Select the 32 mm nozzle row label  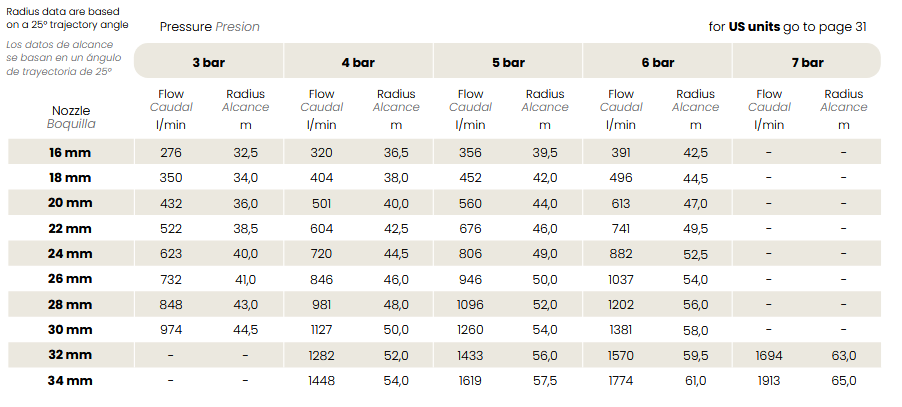click(70, 355)
